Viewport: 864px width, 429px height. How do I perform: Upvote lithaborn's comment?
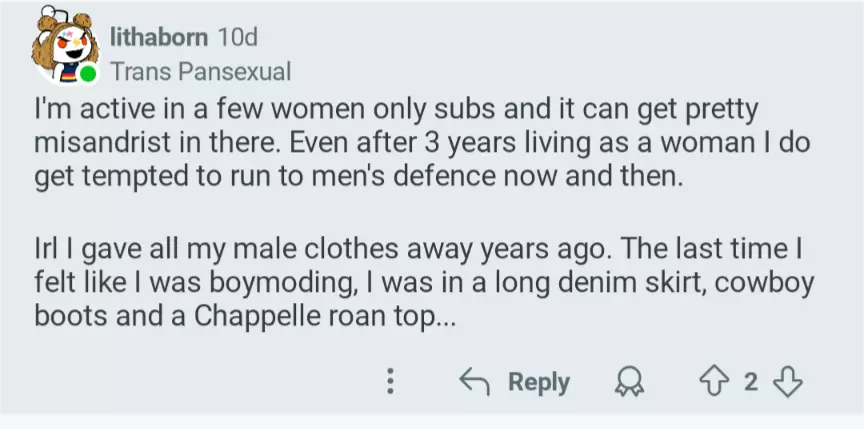click(x=717, y=381)
